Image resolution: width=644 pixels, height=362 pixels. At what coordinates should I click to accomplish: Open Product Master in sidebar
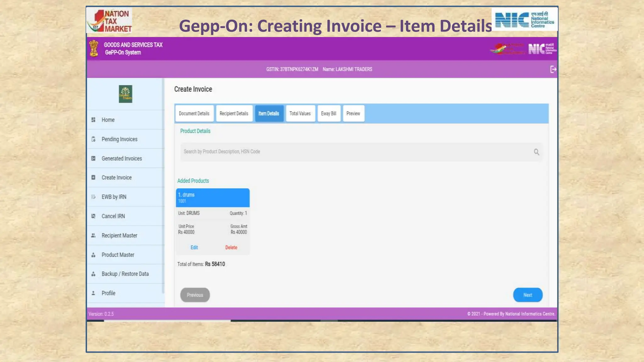(125, 255)
